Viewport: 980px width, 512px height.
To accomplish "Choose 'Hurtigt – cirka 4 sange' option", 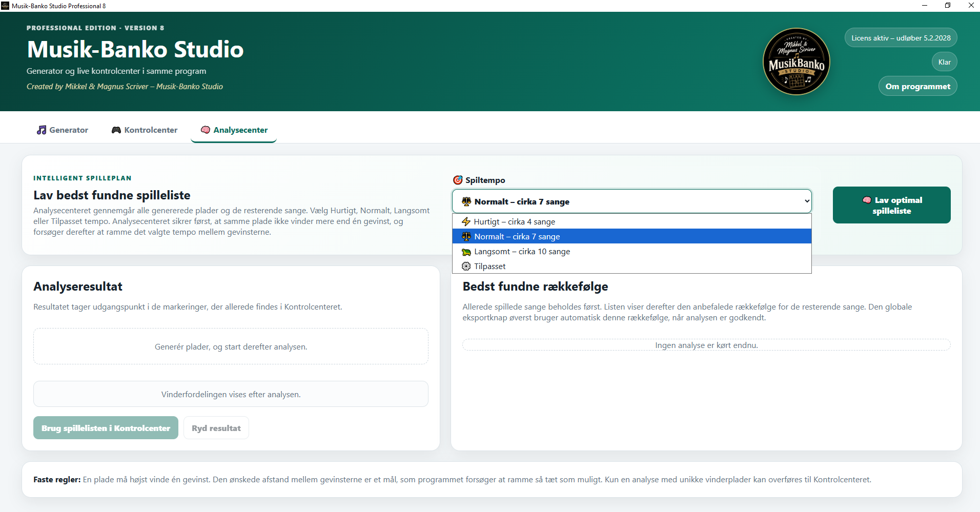I will (632, 222).
